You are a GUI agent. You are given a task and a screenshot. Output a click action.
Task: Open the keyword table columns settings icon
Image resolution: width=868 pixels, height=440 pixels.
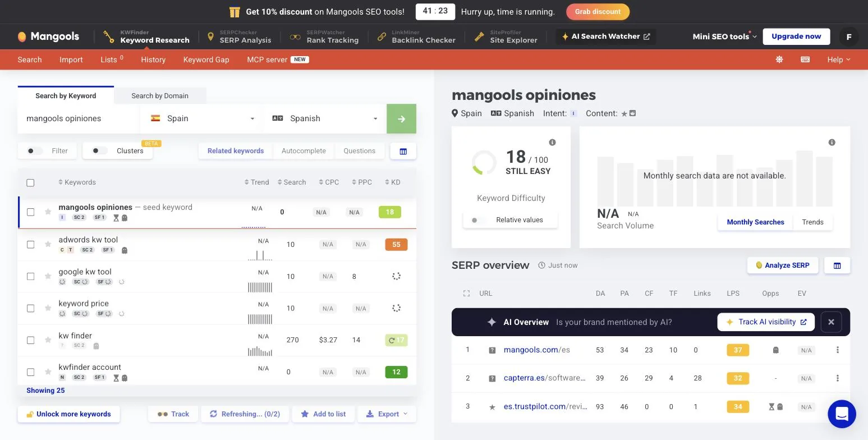point(403,151)
